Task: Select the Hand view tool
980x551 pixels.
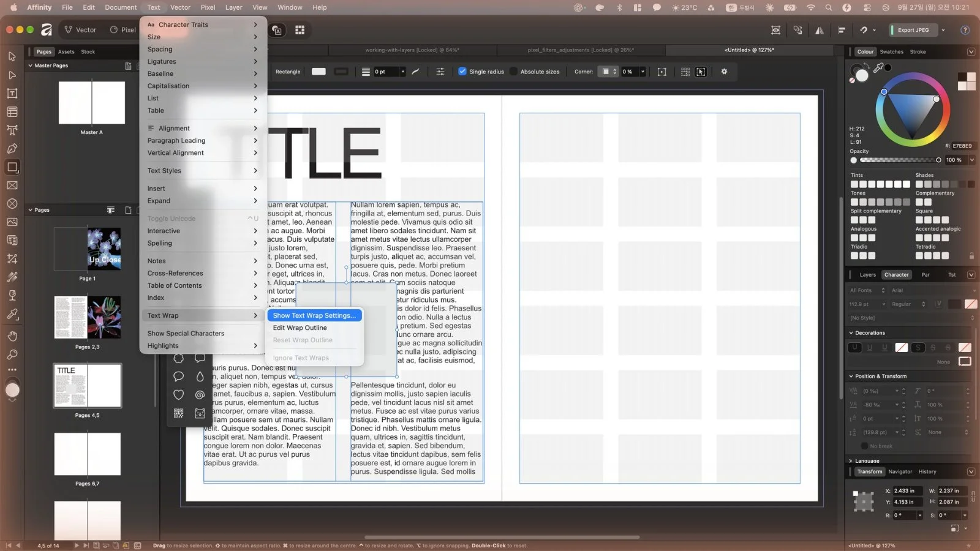Action: click(12, 336)
